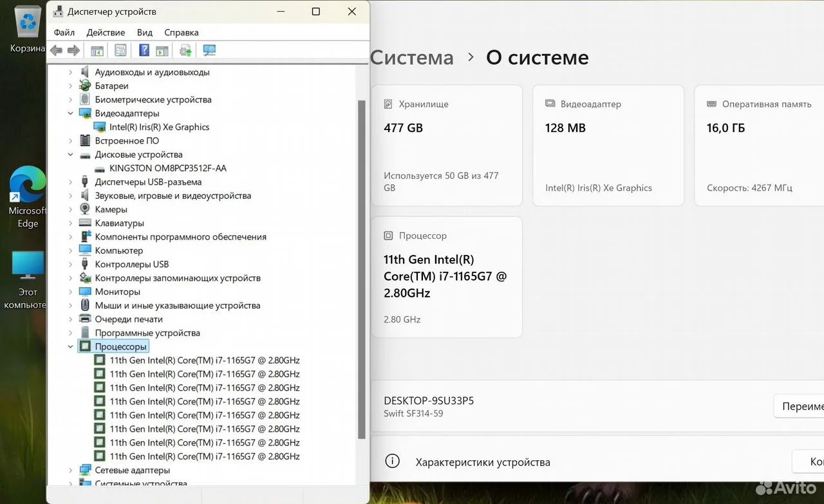Collapse the Дисковые устройства tree node
Viewport: 824px width, 504px height.
coord(71,154)
